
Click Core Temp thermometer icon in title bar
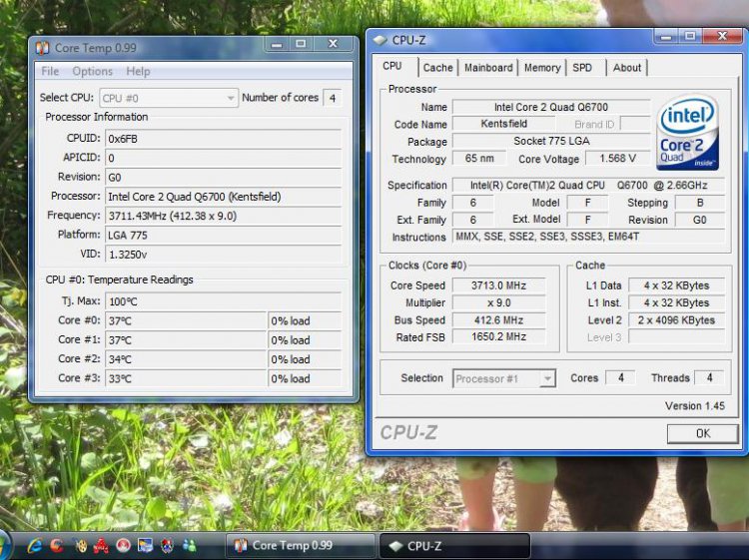tap(43, 48)
